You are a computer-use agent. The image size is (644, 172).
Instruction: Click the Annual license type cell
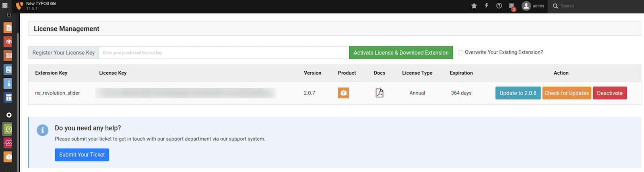click(417, 93)
